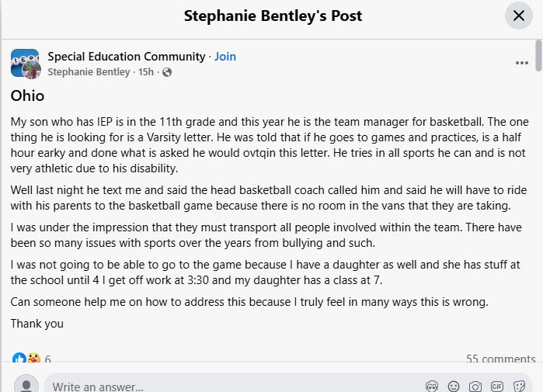Click the Special Education Community group avatar

[25, 64]
